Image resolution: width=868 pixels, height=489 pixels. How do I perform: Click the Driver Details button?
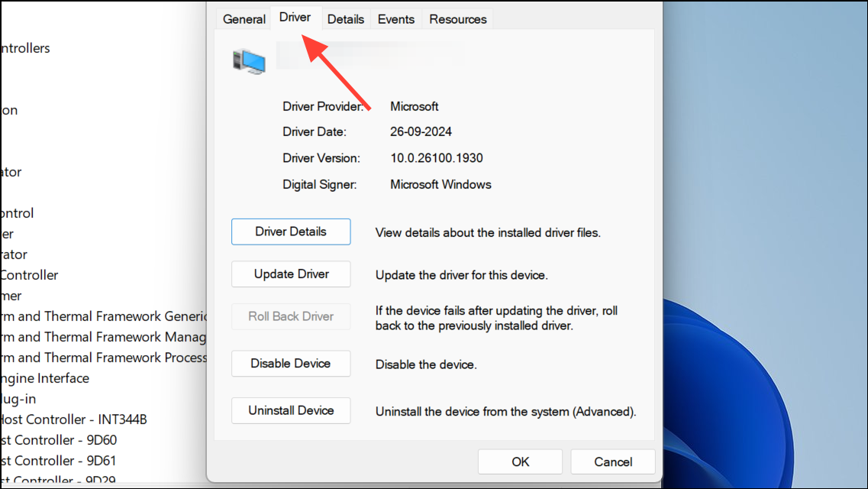coord(291,232)
